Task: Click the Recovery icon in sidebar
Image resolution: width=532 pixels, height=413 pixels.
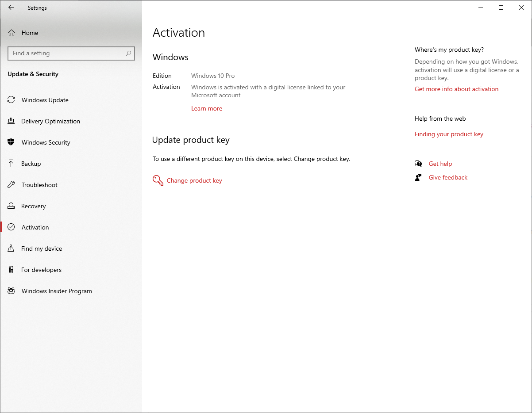Action: [x=12, y=206]
